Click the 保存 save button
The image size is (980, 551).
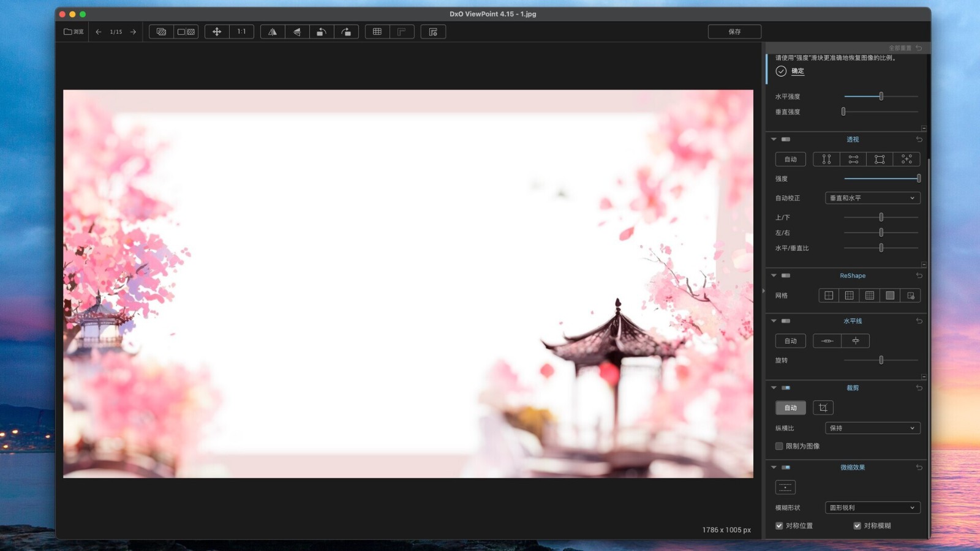click(x=734, y=32)
